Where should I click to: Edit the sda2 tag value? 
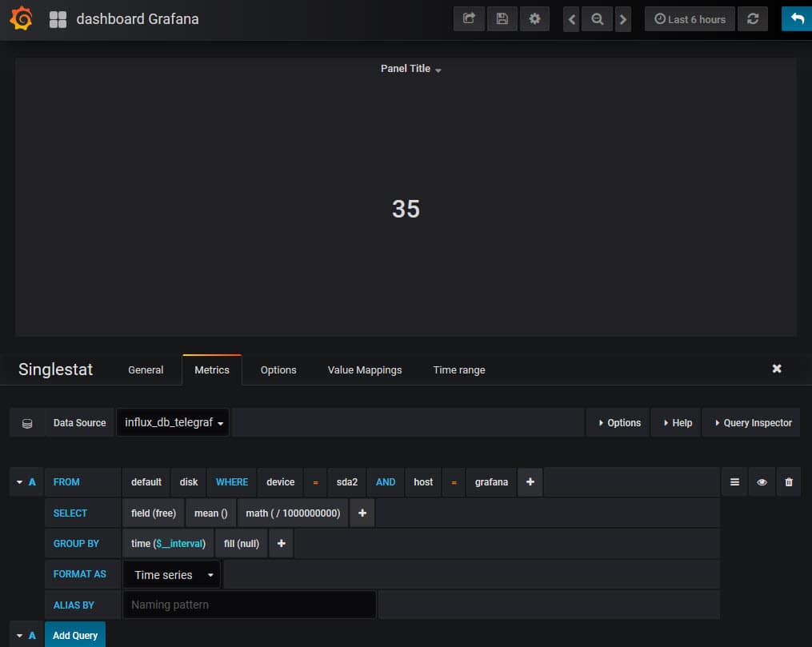click(x=347, y=482)
